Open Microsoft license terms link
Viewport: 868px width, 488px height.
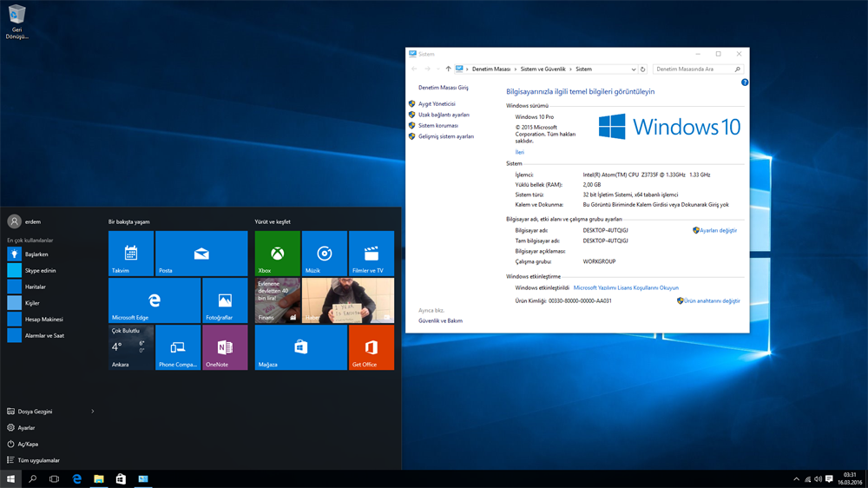tap(626, 287)
